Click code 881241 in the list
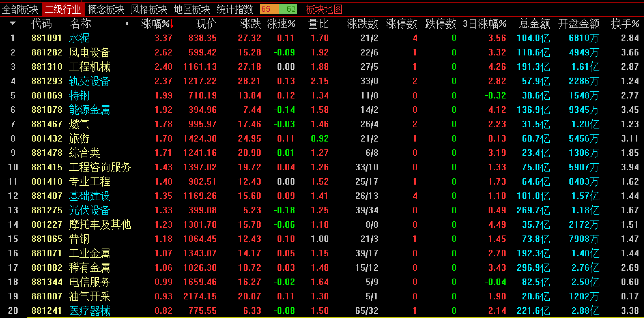 point(47,311)
